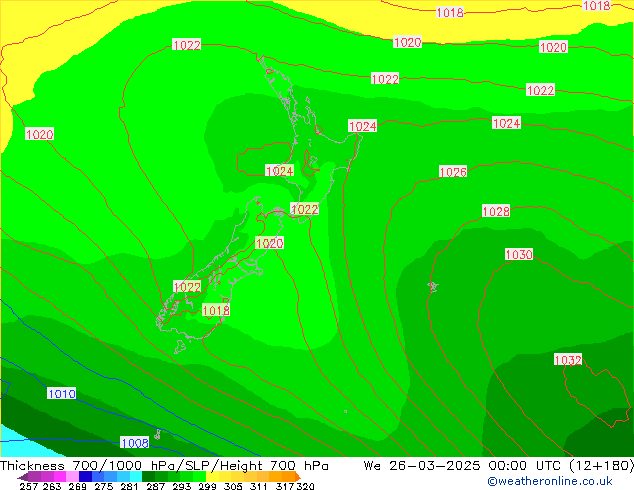Click the legend value 257
Screen dimensions: 634x490
tap(29, 486)
